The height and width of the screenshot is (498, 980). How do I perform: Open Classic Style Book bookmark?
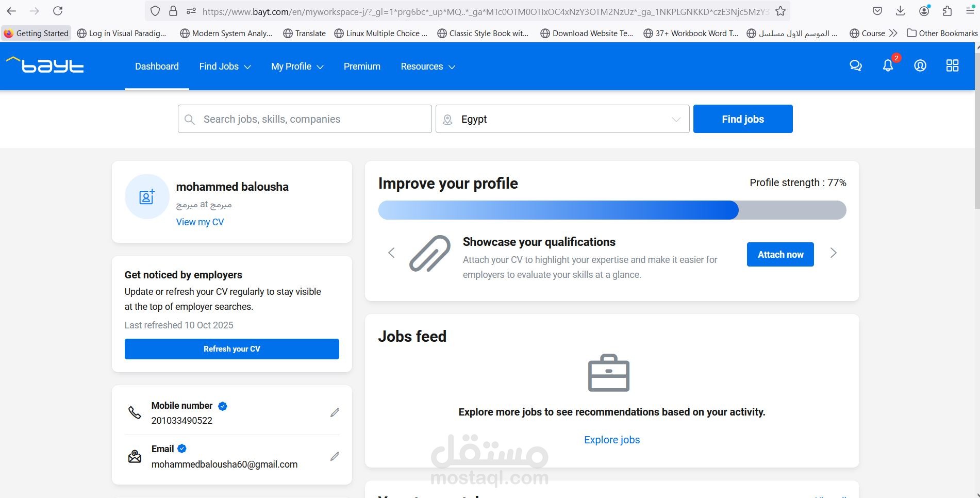pyautogui.click(x=483, y=33)
